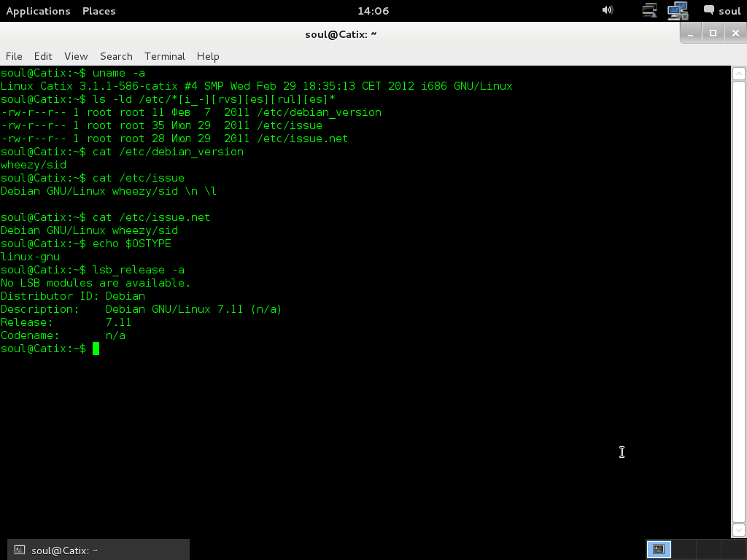Click the scrollbar up arrow
Screen dimensions: 747x560
pyautogui.click(x=738, y=74)
